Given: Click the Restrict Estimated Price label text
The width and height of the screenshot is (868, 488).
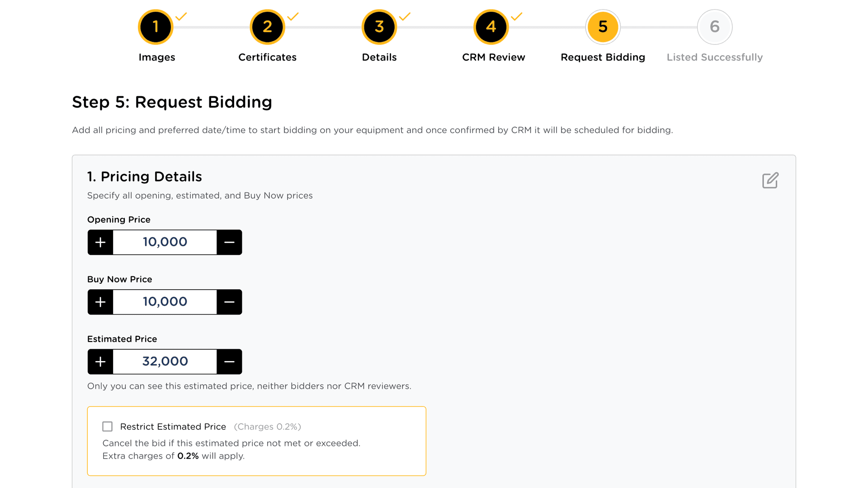Looking at the screenshot, I should (173, 427).
